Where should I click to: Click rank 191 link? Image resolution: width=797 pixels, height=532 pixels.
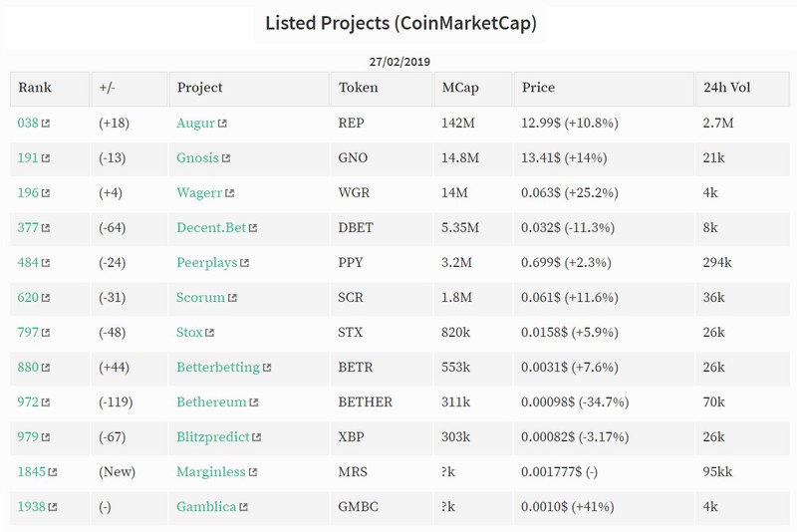tap(28, 157)
